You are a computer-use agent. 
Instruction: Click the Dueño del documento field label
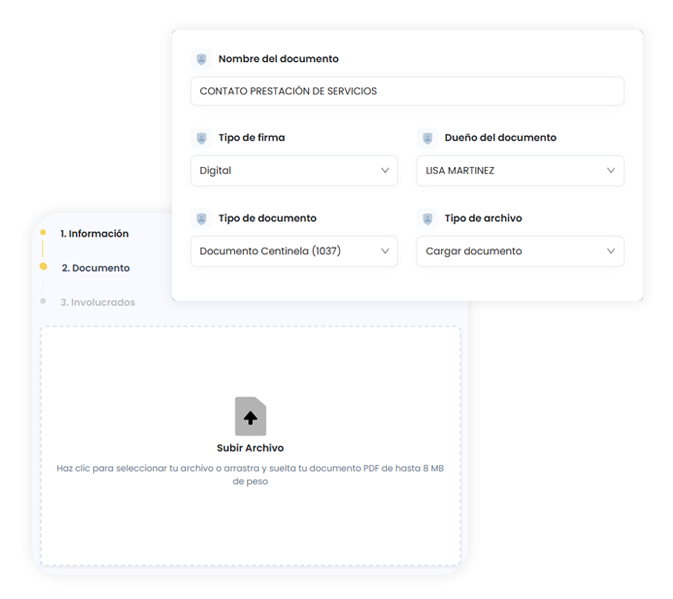pyautogui.click(x=500, y=138)
